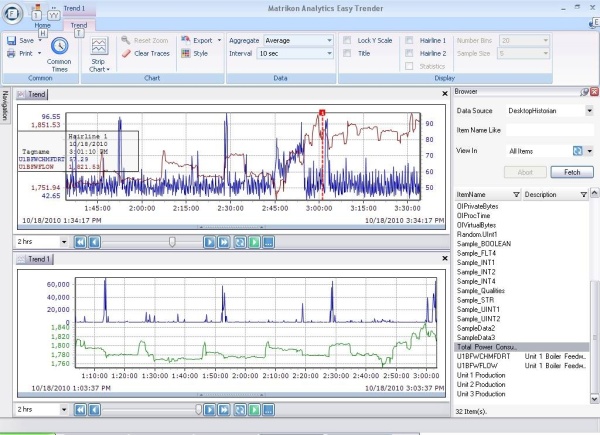Click the more options button on lower Trend 1
The image size is (600, 435).
coord(269,410)
